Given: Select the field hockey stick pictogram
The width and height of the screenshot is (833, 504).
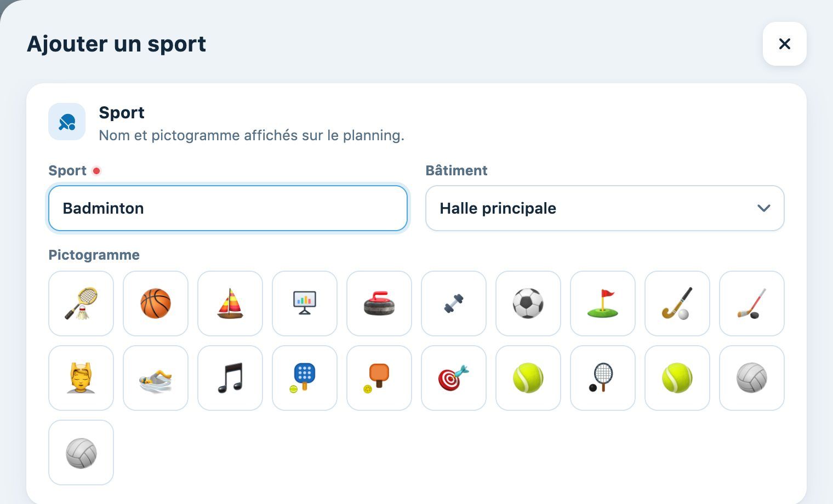Looking at the screenshot, I should point(677,303).
